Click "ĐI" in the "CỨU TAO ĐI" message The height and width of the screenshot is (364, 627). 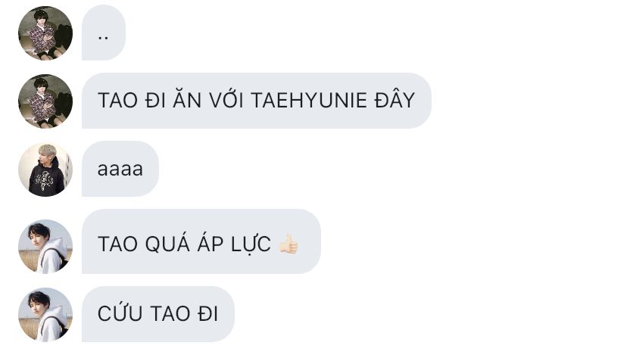208,313
